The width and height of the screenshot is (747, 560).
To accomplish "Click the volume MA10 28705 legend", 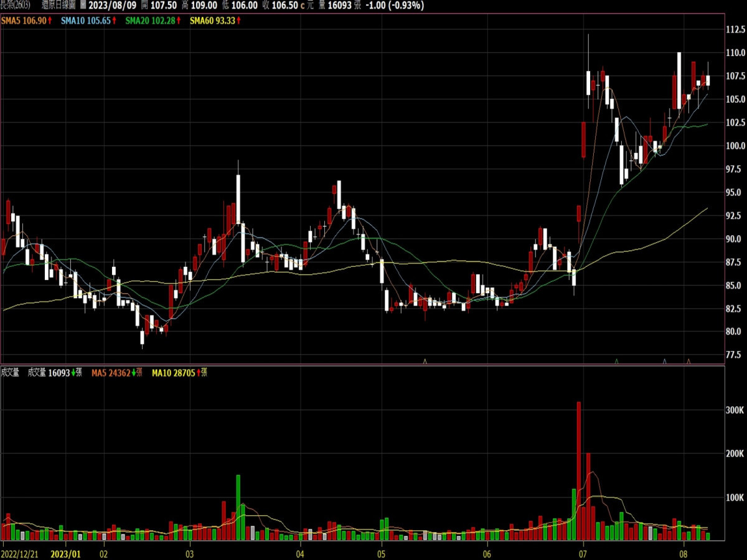I will [x=179, y=373].
